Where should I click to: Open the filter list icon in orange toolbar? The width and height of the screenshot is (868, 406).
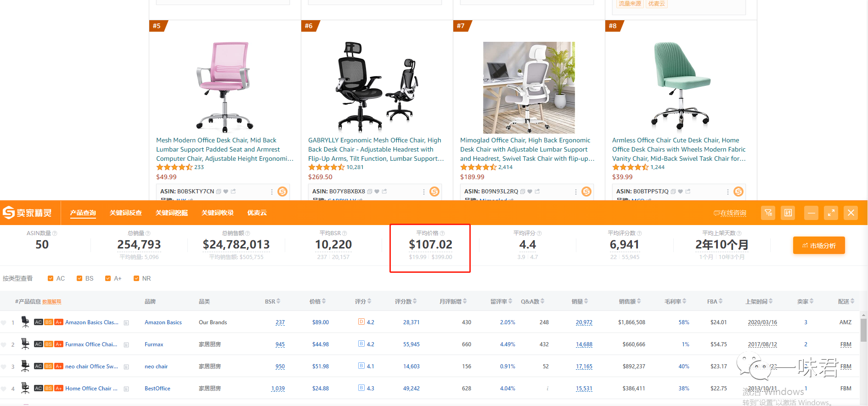point(768,213)
